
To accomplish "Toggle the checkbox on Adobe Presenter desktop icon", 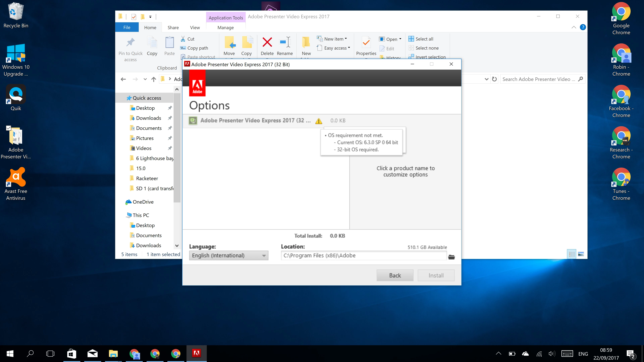I will tap(9, 128).
